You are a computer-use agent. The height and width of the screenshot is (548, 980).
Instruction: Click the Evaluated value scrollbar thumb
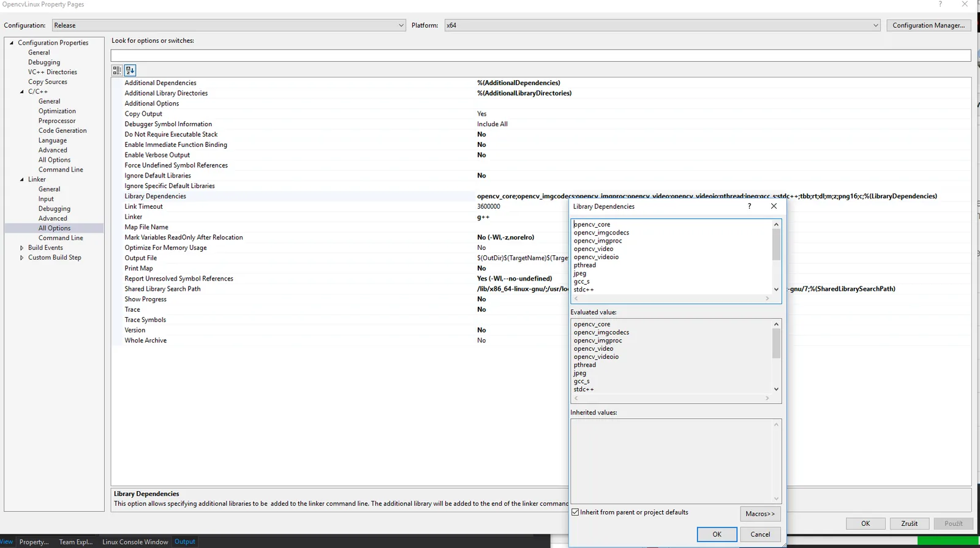click(776, 343)
